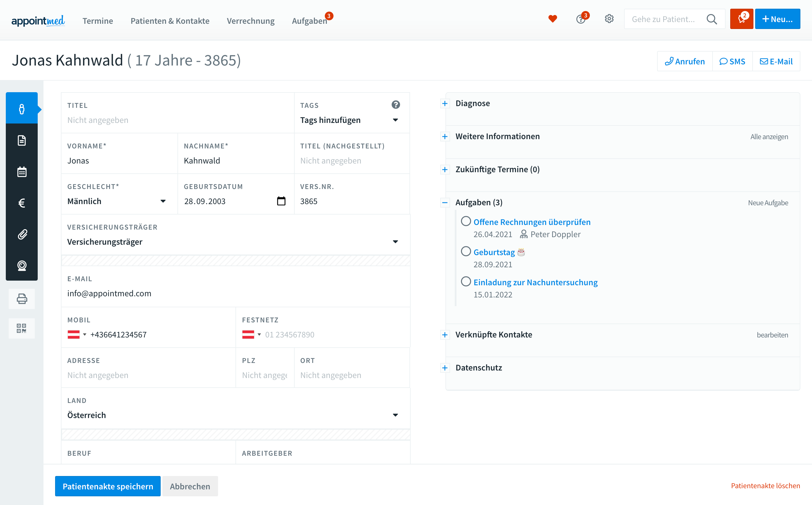The height and width of the screenshot is (505, 812).
Task: Open help icon with 3 badge
Action: [581, 19]
